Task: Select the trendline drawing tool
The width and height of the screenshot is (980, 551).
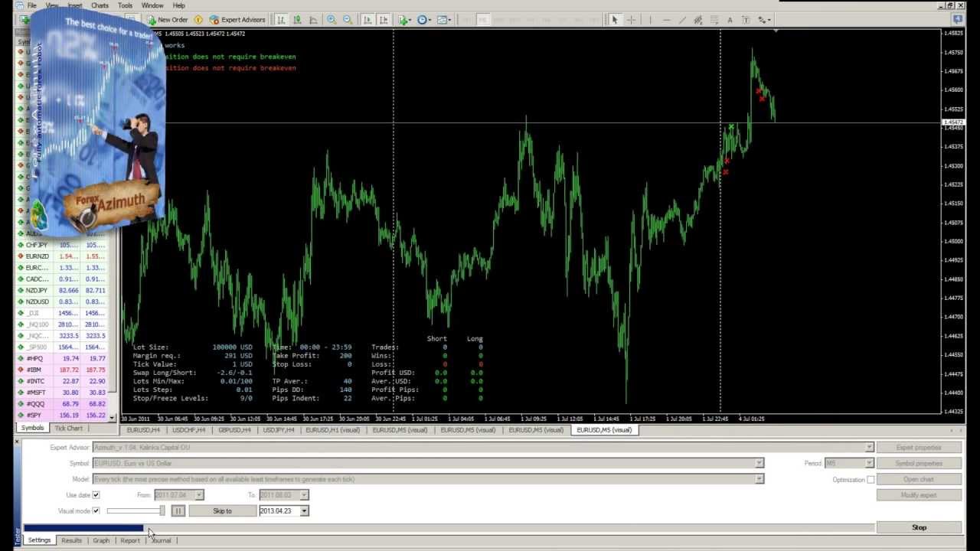Action: point(682,19)
